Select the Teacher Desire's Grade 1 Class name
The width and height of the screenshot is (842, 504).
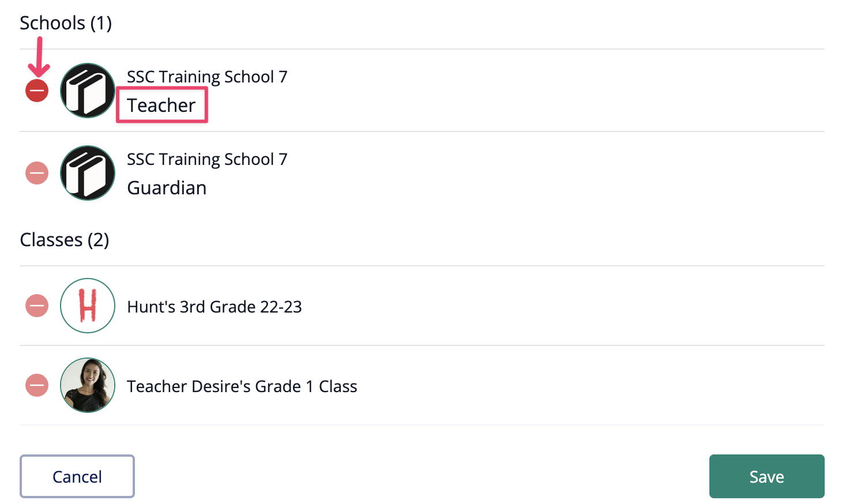tap(242, 386)
